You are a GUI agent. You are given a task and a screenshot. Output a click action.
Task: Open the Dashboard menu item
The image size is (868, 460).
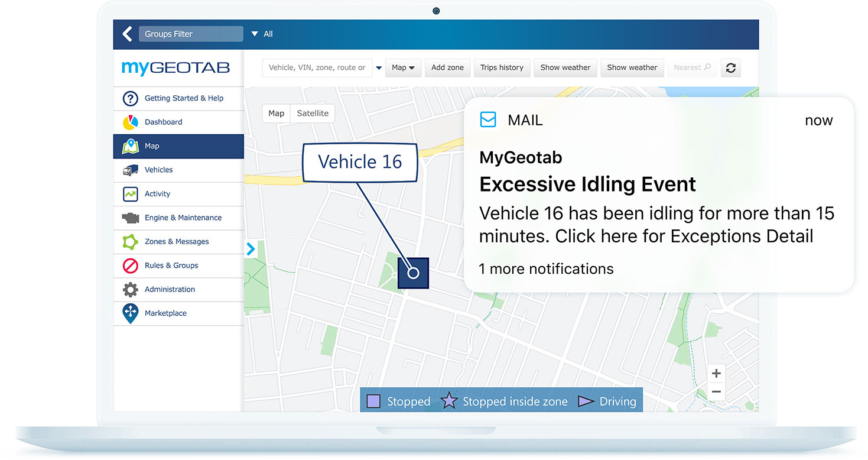[178, 122]
